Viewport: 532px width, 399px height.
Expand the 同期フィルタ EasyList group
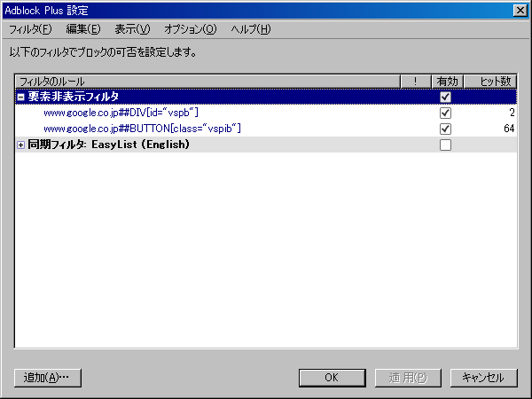[x=21, y=145]
